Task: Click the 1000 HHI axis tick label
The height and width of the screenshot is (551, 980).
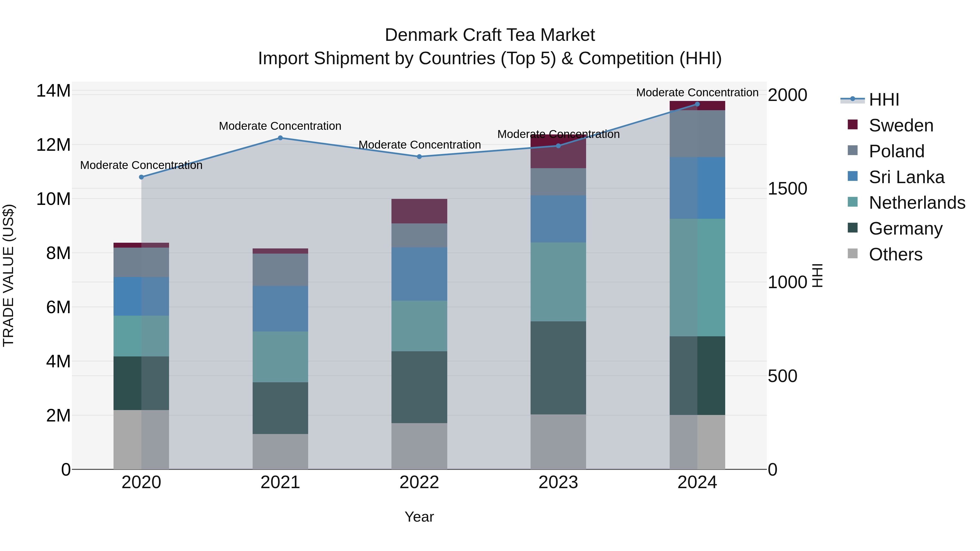Action: click(x=788, y=282)
